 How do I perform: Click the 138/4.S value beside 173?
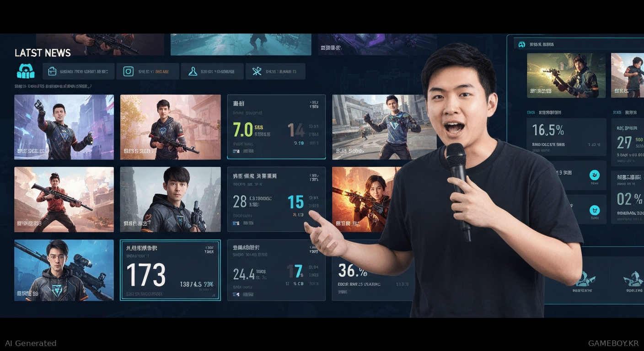click(x=197, y=284)
